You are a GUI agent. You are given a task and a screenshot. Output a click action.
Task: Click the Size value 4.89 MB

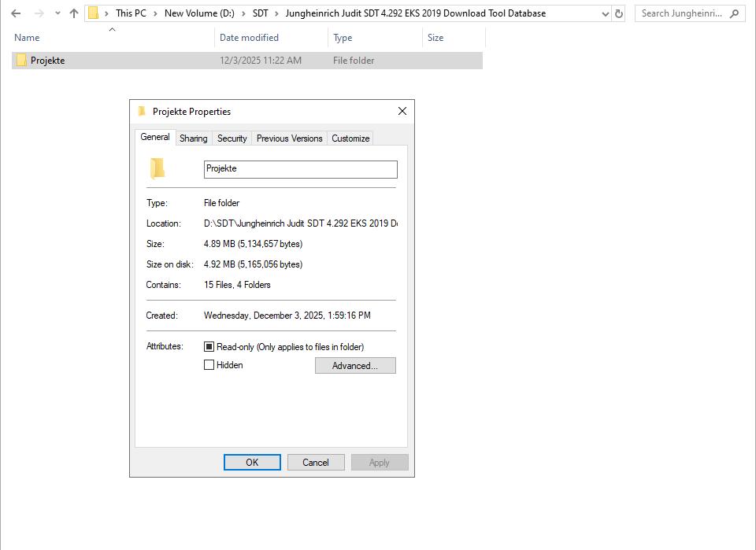[253, 244]
